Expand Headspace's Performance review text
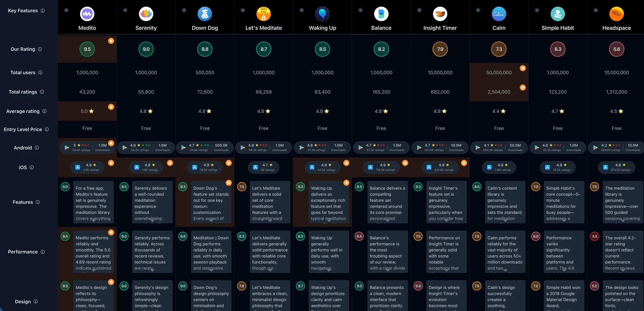Screen dimensions: 644x311 coord(623,270)
